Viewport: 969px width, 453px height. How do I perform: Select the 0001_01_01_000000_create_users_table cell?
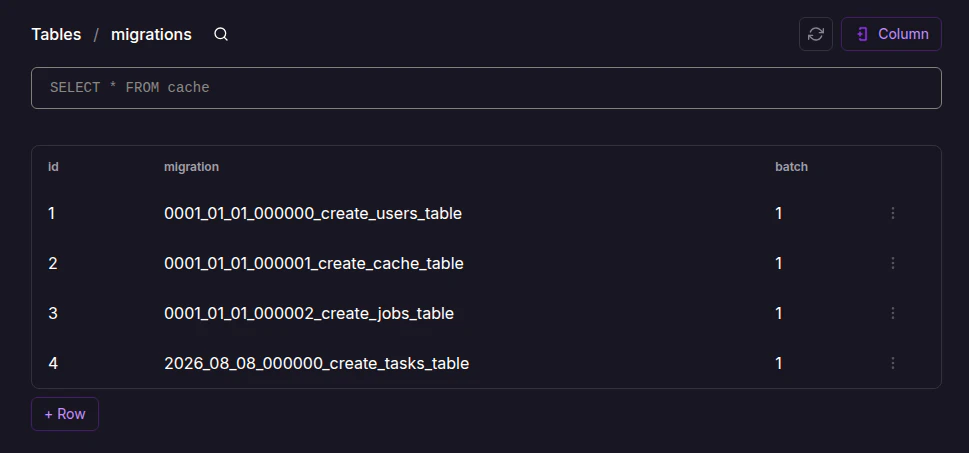[x=313, y=213]
